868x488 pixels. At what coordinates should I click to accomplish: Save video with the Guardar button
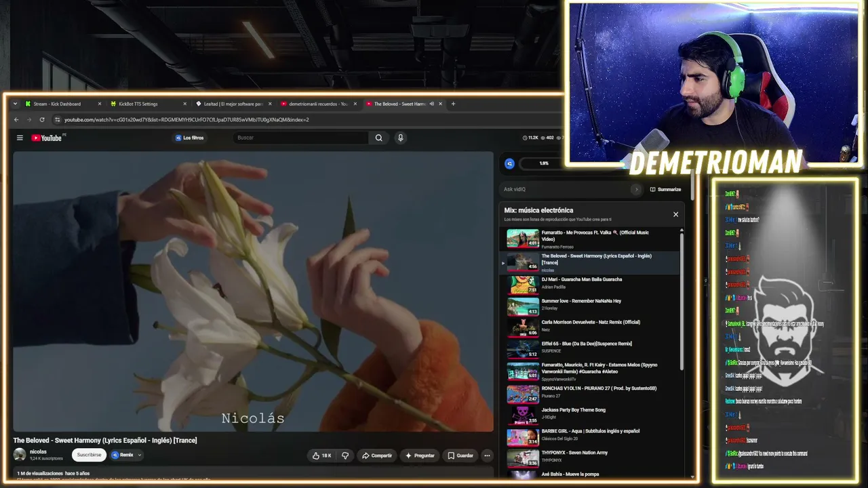pyautogui.click(x=460, y=455)
